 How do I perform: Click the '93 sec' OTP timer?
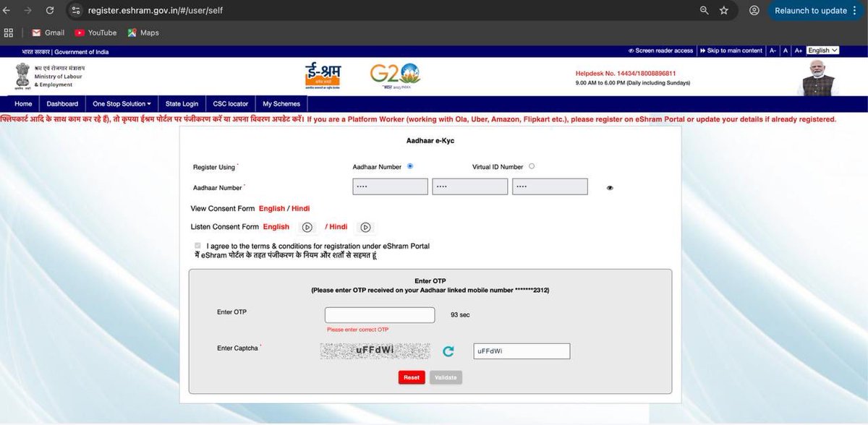[x=460, y=315]
